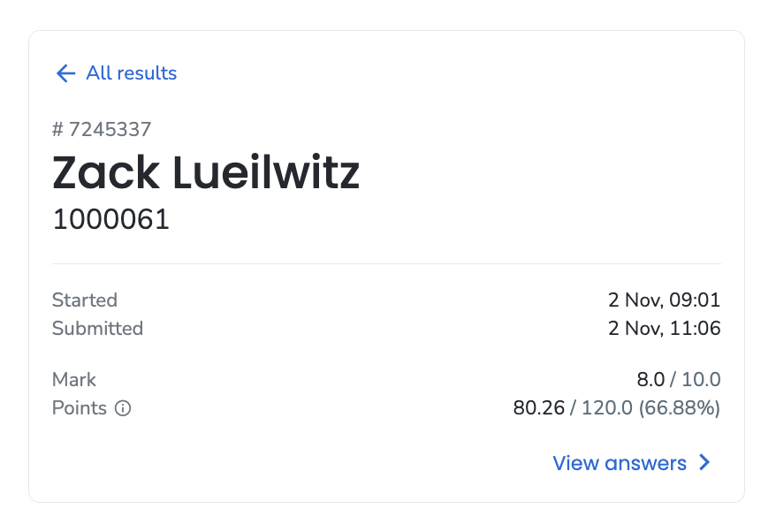Select the student ID 1000061
The image size is (776, 532).
pos(110,219)
